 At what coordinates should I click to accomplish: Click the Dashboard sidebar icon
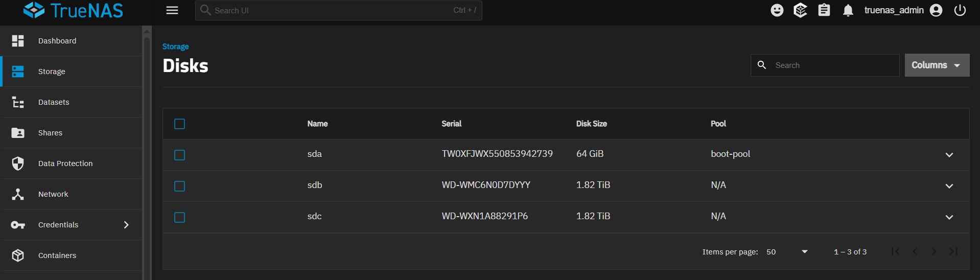pos(18,41)
